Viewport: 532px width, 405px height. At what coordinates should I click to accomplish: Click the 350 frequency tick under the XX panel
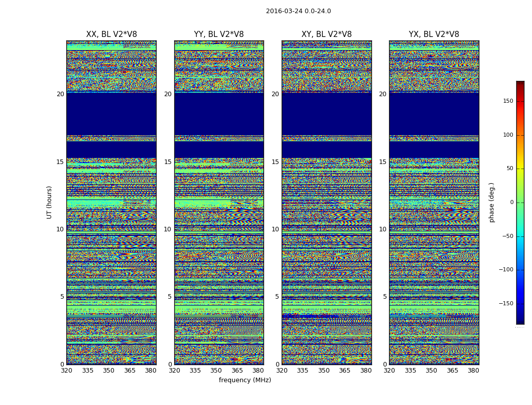click(108, 371)
